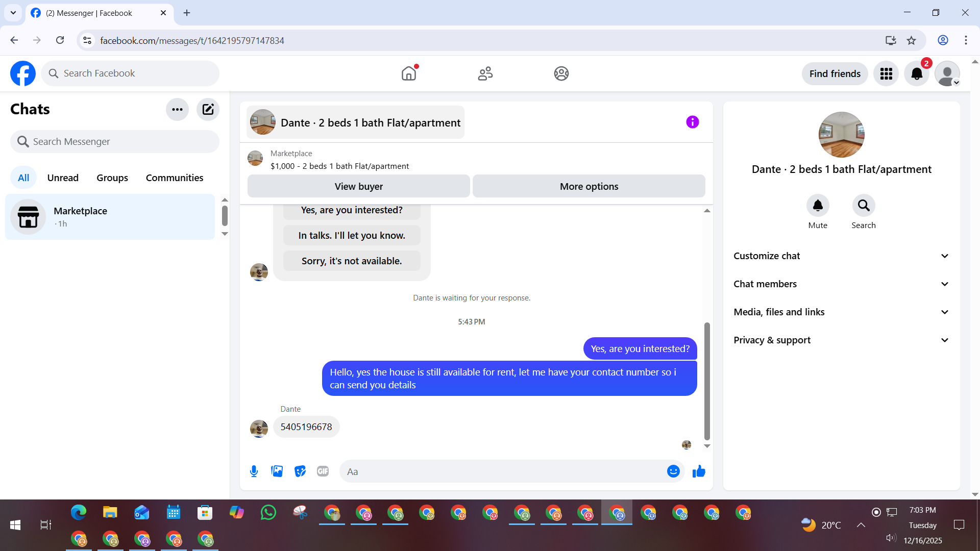Record a voice clip with microphone icon
The image size is (980, 551).
(254, 471)
